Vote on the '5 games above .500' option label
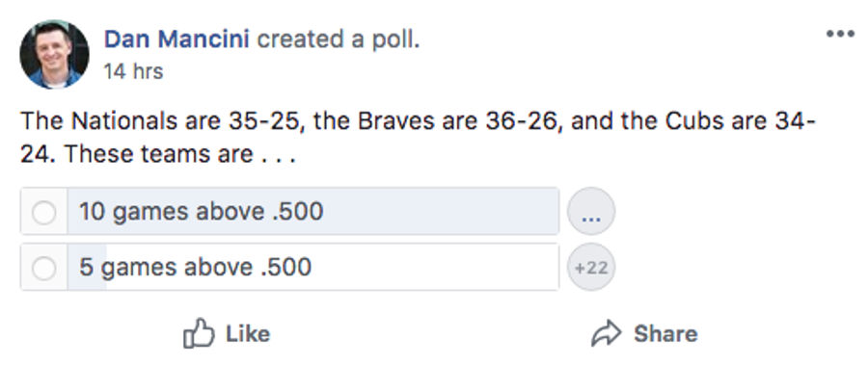Viewport: 868px width, 366px height. [196, 268]
